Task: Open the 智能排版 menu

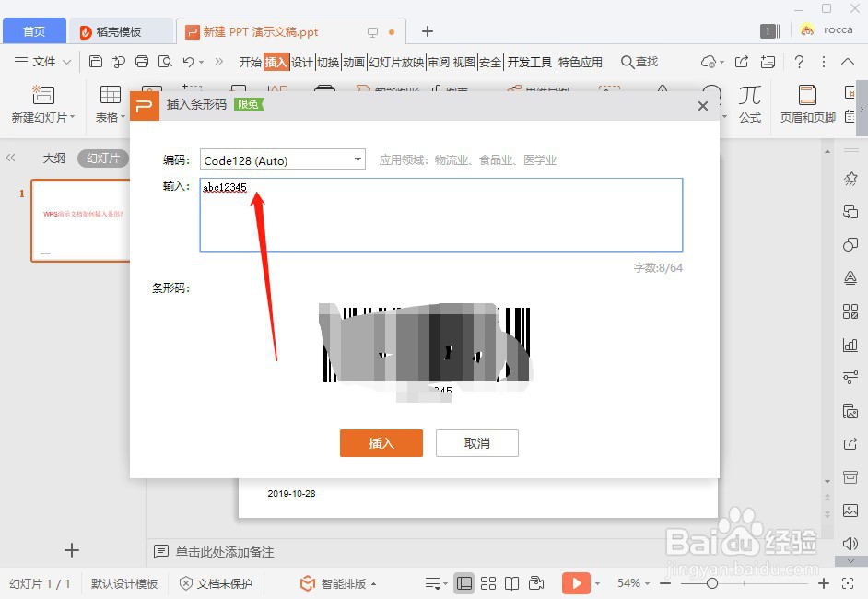Action: [337, 583]
